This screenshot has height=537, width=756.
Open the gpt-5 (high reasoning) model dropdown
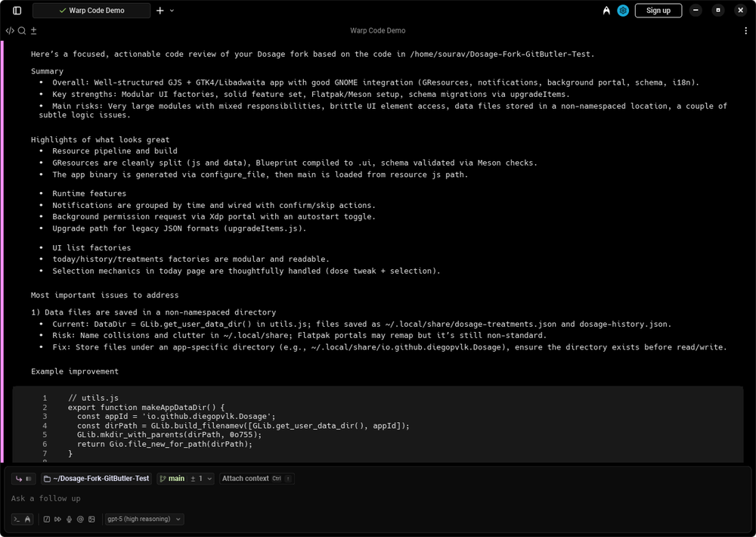[x=144, y=519]
